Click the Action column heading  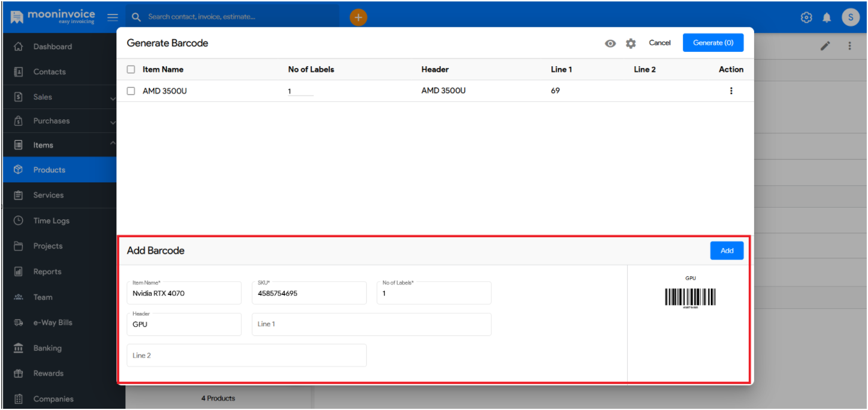click(x=731, y=69)
